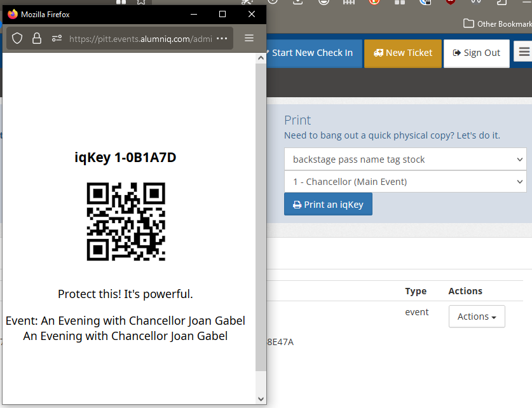Screen dimensions: 532x408
Task: Click the 'event' type cell
Action: tap(417, 312)
